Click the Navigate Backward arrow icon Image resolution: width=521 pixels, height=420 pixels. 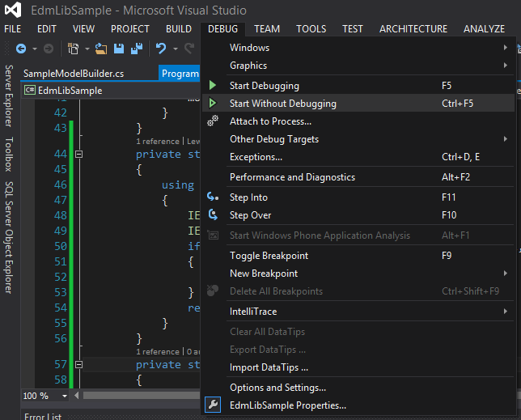pos(21,49)
